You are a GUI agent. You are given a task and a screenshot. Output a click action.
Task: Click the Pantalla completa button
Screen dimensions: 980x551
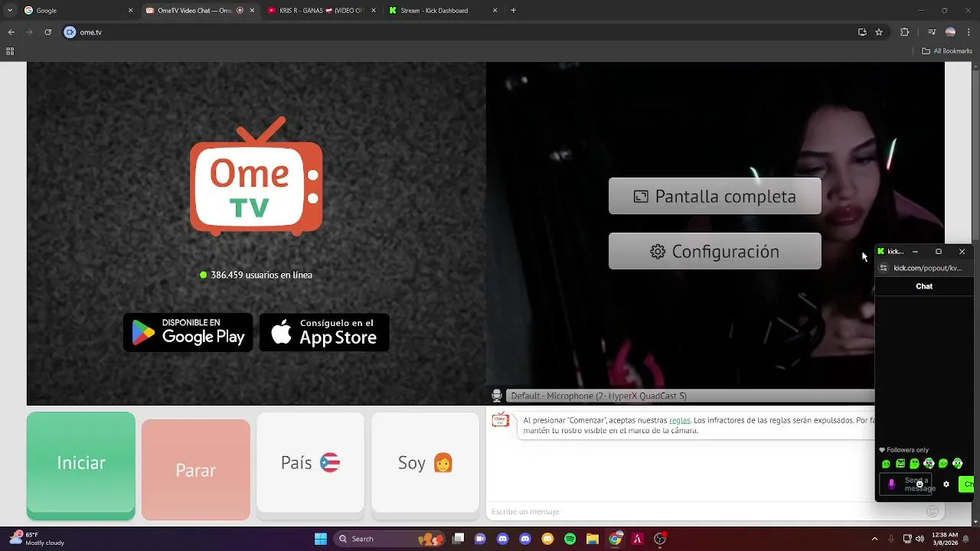pyautogui.click(x=715, y=197)
